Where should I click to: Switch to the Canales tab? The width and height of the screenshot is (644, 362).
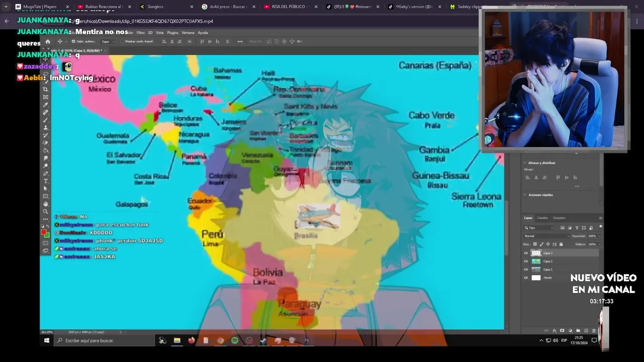tap(542, 218)
